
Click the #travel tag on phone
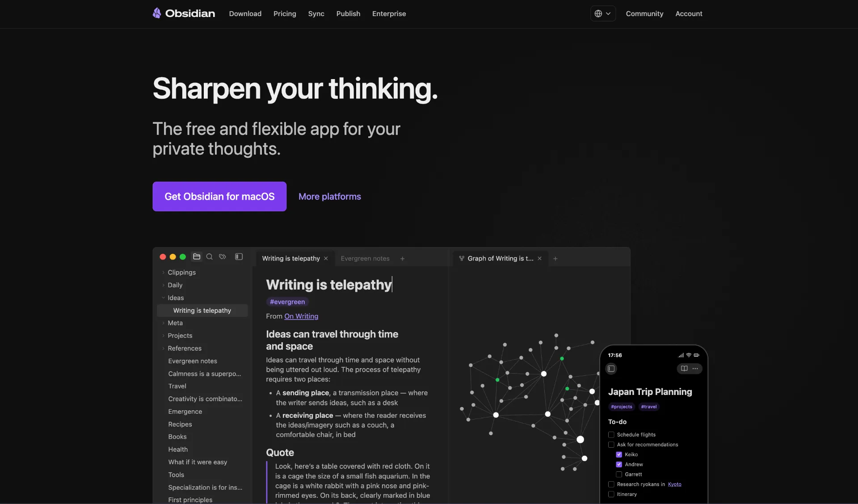click(x=649, y=407)
